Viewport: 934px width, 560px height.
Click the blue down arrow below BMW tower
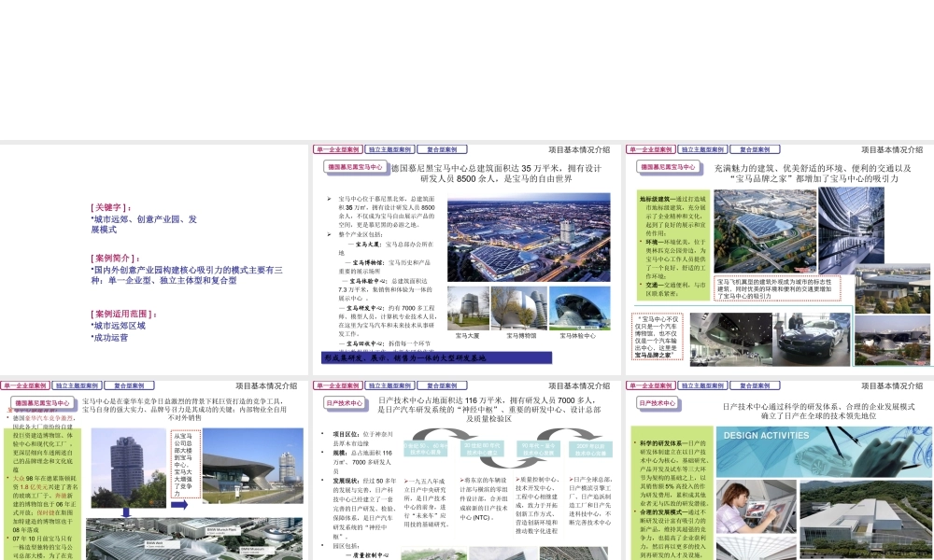[x=126, y=512]
